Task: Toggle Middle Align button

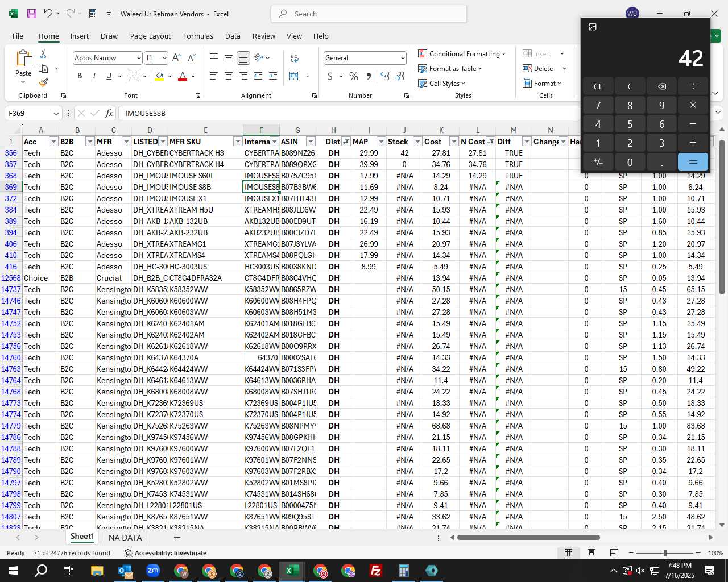Action: [x=229, y=58]
